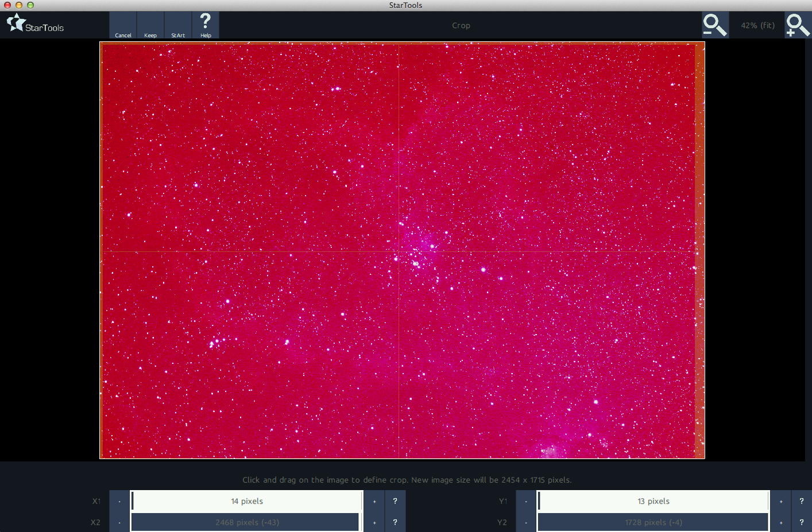Screen dimensions: 812x532
Task: Increase Y1 using its plus stepper
Action: 781,500
